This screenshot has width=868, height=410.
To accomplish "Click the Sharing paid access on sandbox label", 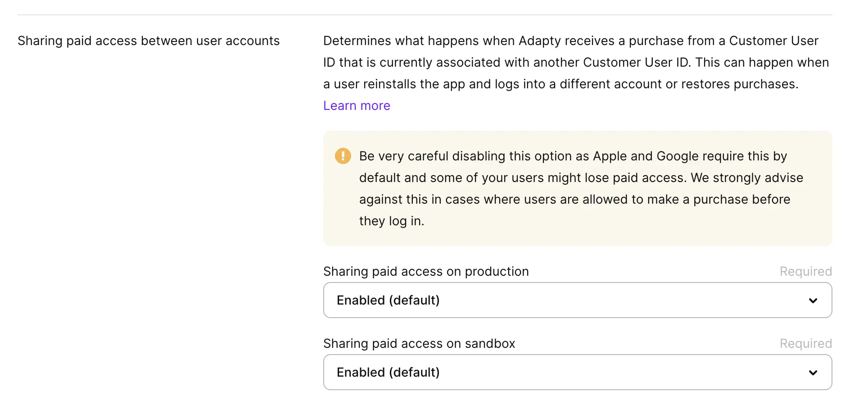I will click(419, 343).
